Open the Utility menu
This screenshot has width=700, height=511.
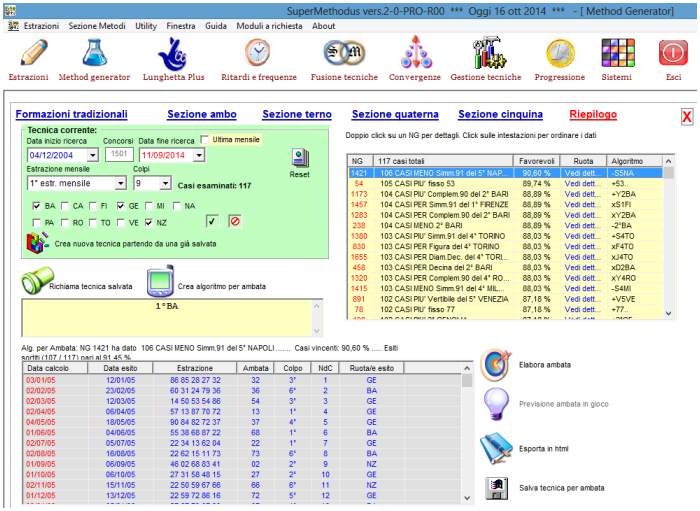click(146, 26)
